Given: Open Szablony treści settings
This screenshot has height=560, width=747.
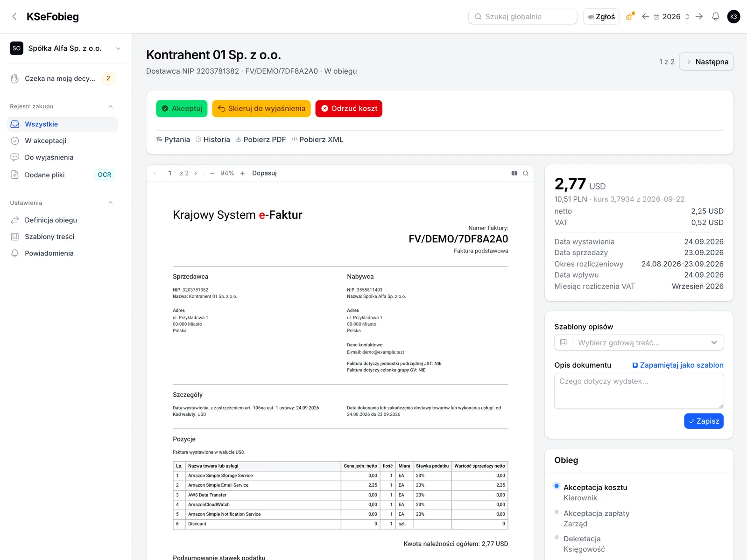Looking at the screenshot, I should pyautogui.click(x=63, y=237).
